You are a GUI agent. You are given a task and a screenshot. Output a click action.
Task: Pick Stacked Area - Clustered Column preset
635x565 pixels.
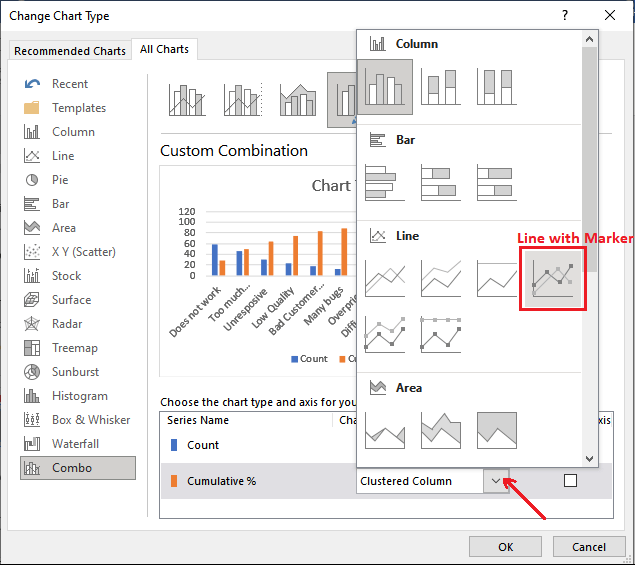pos(298,100)
